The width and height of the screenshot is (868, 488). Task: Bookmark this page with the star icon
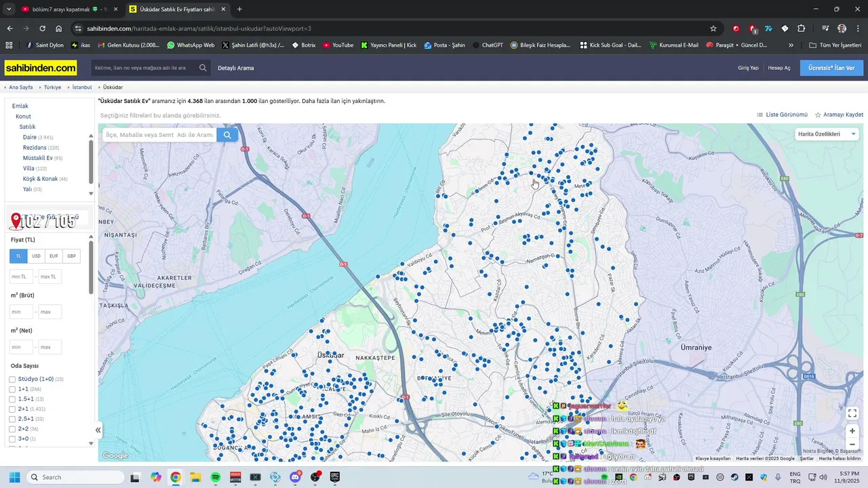click(x=713, y=28)
